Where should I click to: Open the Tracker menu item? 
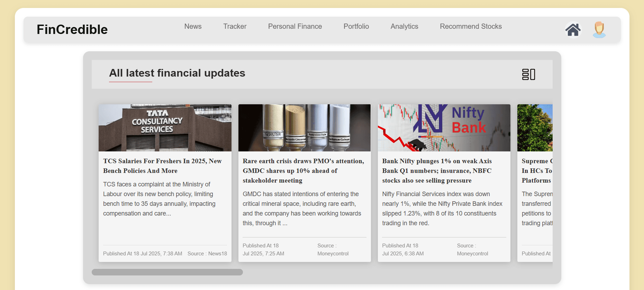(235, 26)
